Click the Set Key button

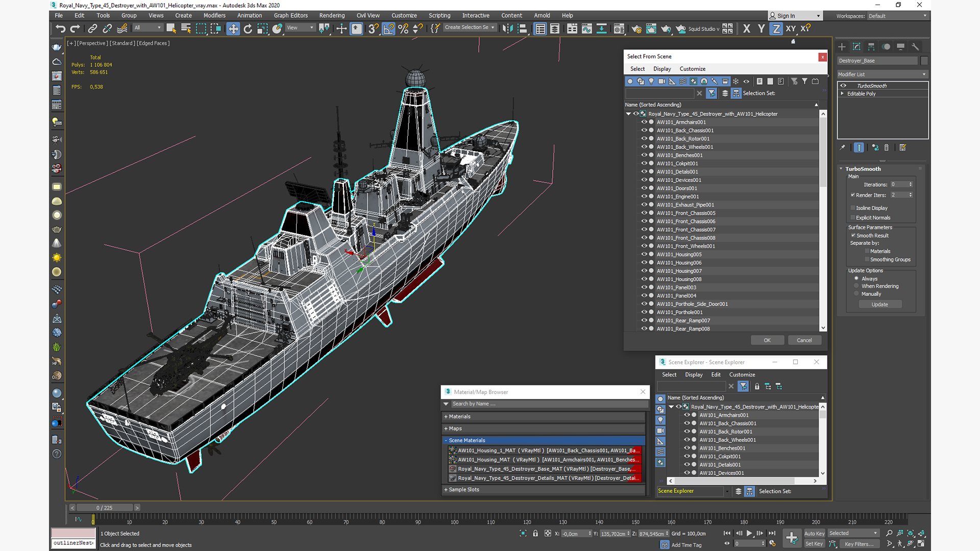[x=814, y=544]
